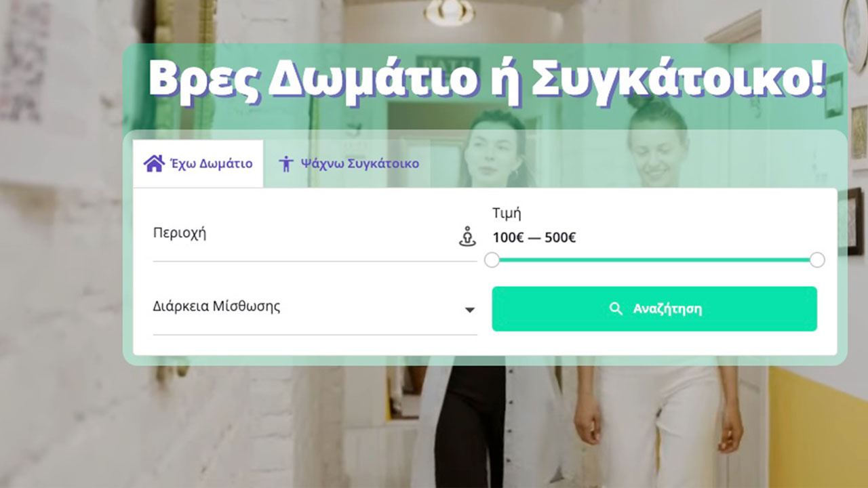
Task: Click the ceiling lamp in the background
Action: point(449,12)
